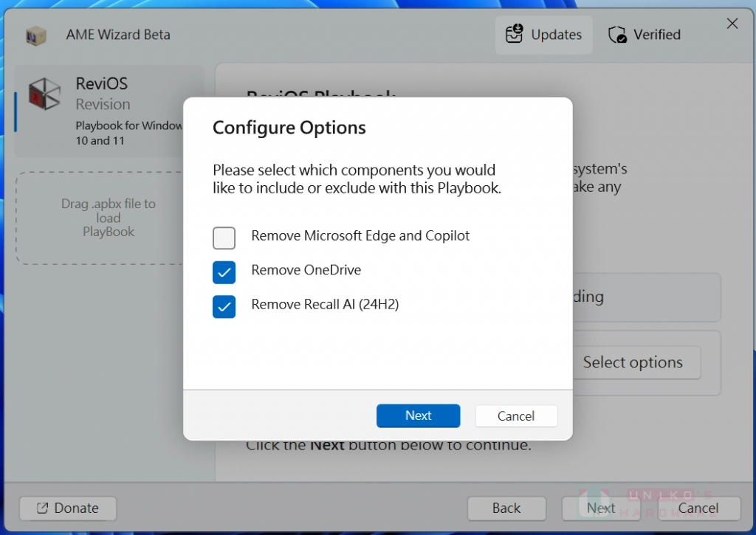Click the Donate button
This screenshot has width=756, height=535.
pyautogui.click(x=68, y=508)
